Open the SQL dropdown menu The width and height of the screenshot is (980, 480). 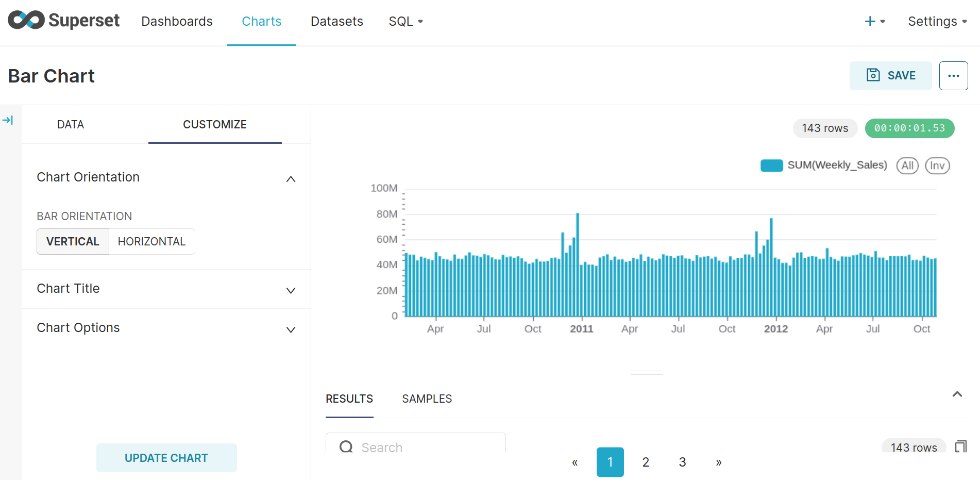[x=405, y=21]
